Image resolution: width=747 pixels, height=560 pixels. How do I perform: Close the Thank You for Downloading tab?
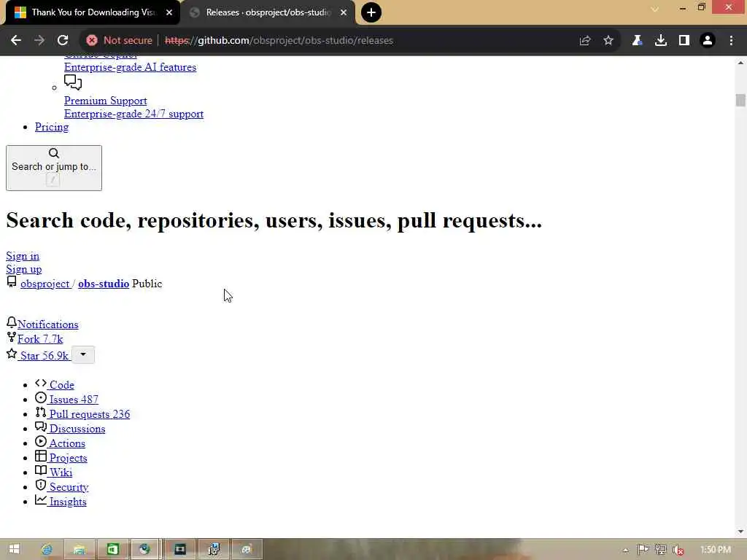pos(169,12)
